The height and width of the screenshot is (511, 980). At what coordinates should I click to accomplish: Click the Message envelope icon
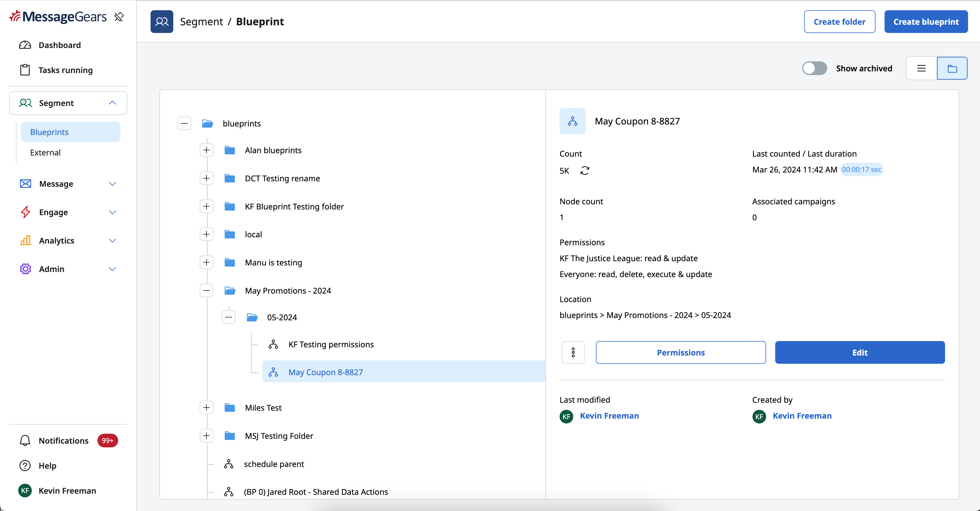pos(26,184)
